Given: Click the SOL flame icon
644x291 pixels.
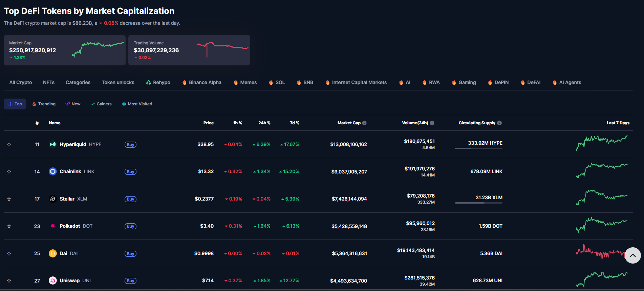Looking at the screenshot, I should coord(271,82).
